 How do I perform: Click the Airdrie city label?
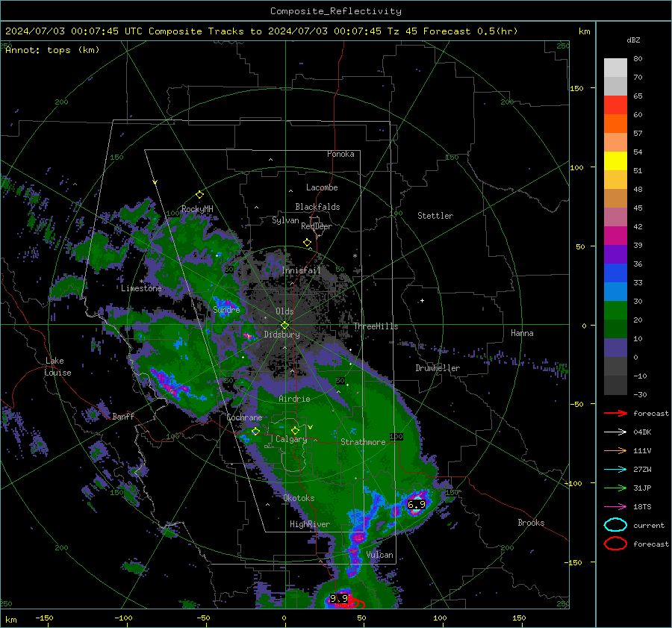click(x=294, y=399)
